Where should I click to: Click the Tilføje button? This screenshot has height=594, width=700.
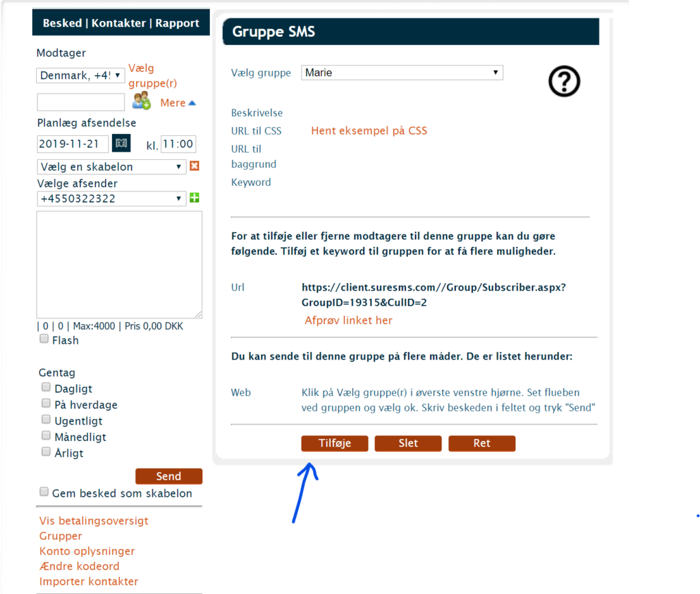click(335, 444)
